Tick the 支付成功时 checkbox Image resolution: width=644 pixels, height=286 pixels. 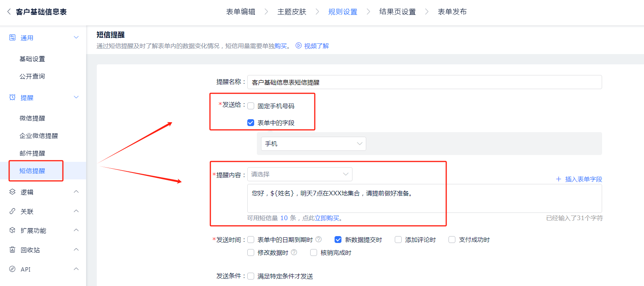tap(452, 240)
